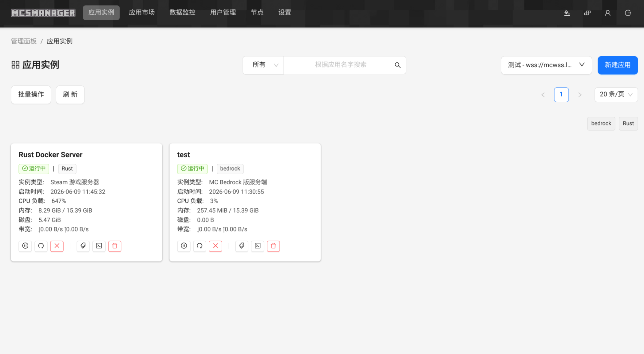This screenshot has height=354, width=644.
Task: Select page 1 in pagination
Action: (561, 95)
